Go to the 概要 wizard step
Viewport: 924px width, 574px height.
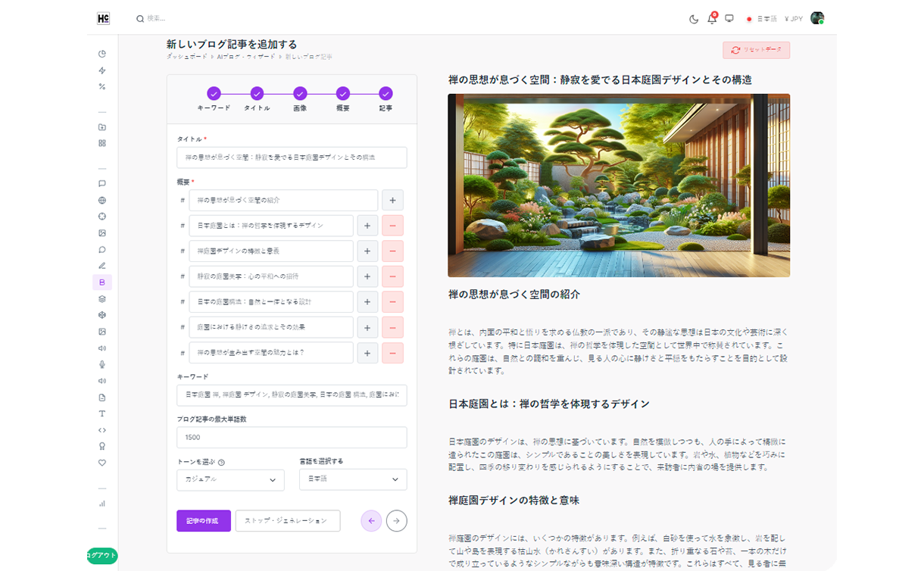pyautogui.click(x=343, y=94)
